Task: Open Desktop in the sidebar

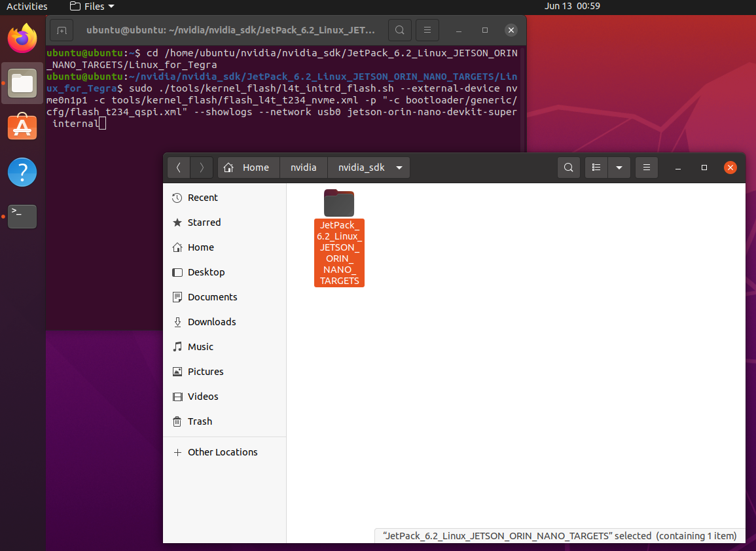Action: pos(225,272)
